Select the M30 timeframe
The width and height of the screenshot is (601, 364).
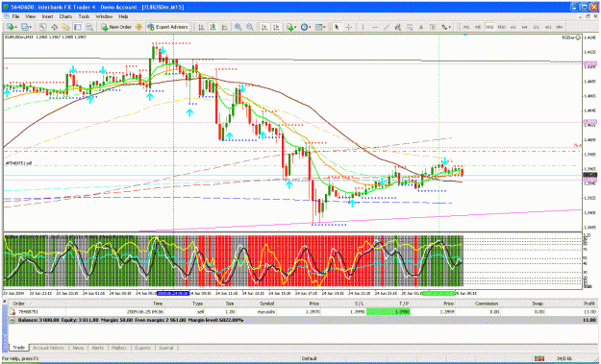click(x=501, y=27)
